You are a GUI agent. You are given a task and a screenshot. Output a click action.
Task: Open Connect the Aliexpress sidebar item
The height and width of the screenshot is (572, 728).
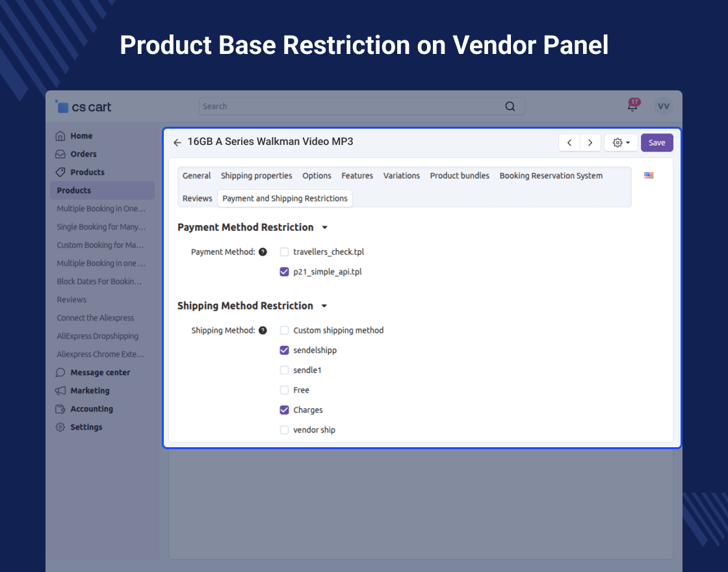click(95, 318)
